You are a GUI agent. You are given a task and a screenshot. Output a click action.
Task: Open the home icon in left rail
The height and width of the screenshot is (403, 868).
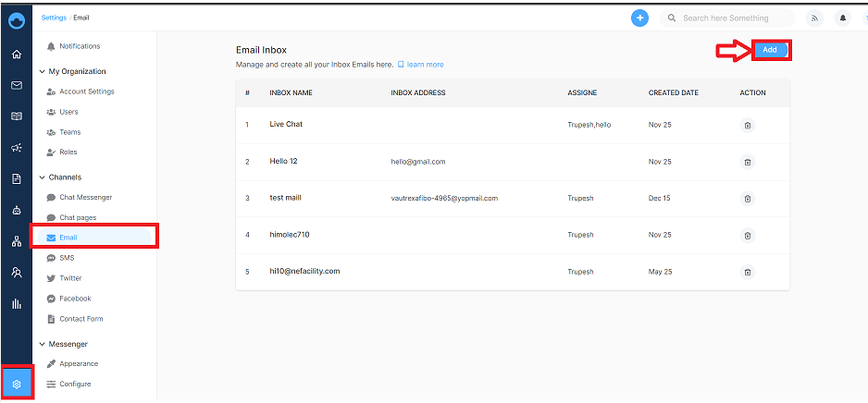(17, 55)
